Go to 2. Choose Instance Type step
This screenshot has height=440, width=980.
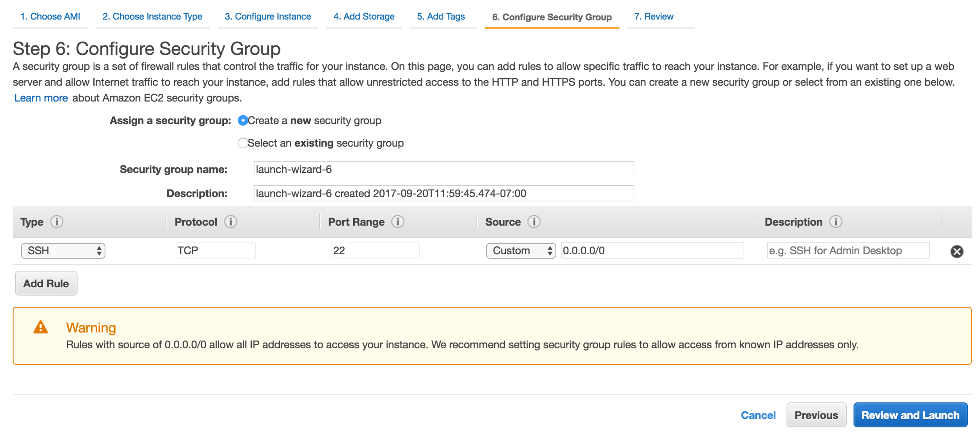click(x=152, y=16)
